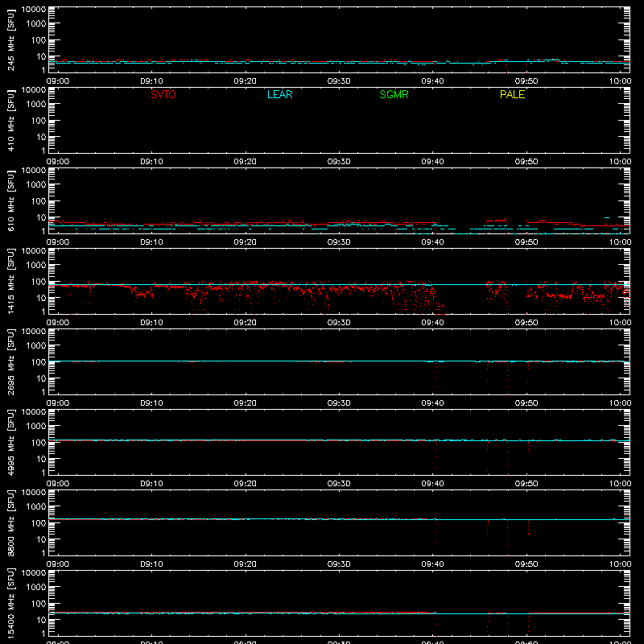The width and height of the screenshot is (644, 644).
Task: Click 09:20 tick under the 2695 MHz plot
Action: pos(246,403)
